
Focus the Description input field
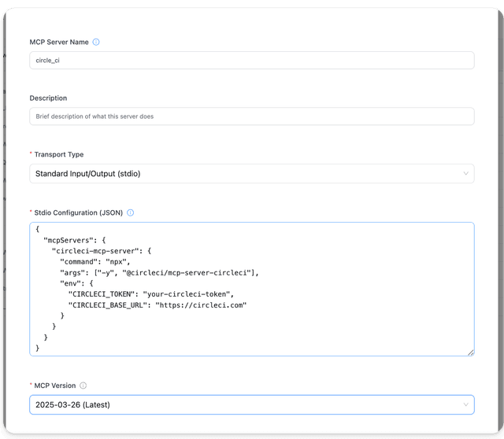click(252, 116)
